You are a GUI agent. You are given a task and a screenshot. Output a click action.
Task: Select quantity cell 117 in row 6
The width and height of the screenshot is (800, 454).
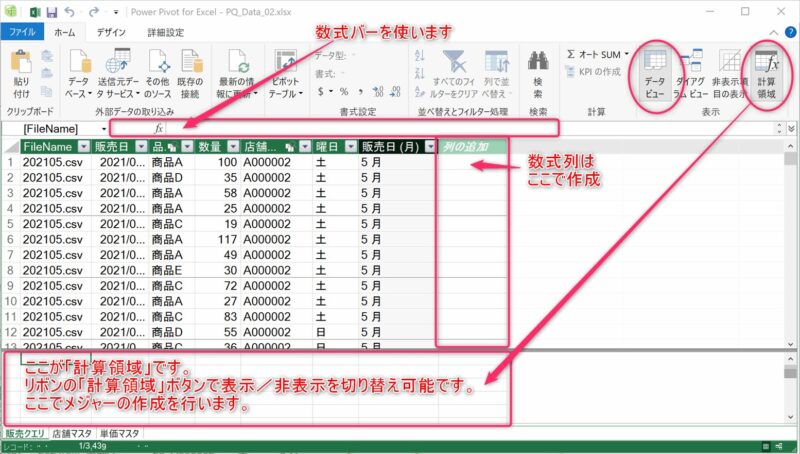click(x=218, y=239)
